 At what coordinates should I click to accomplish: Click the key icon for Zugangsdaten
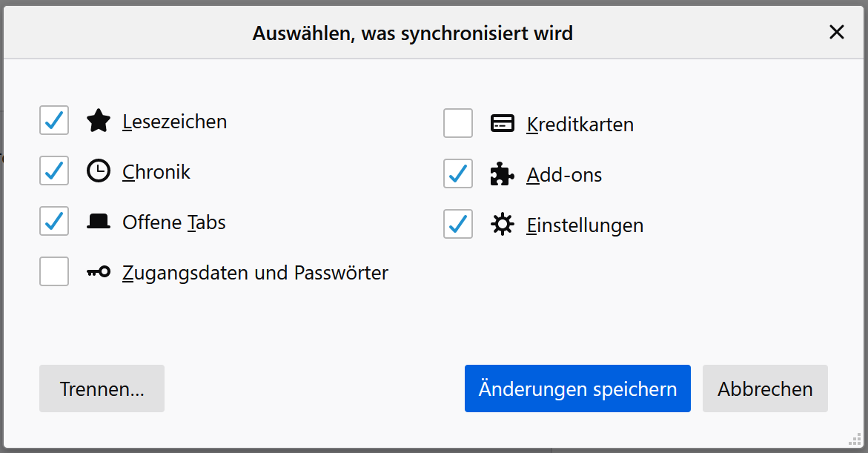(x=99, y=272)
